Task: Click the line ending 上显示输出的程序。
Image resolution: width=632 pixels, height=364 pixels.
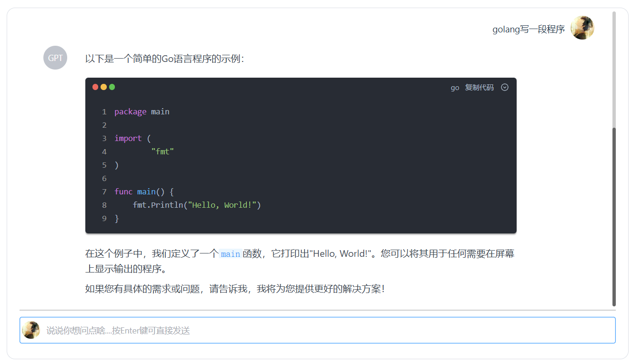Action: pos(126,269)
